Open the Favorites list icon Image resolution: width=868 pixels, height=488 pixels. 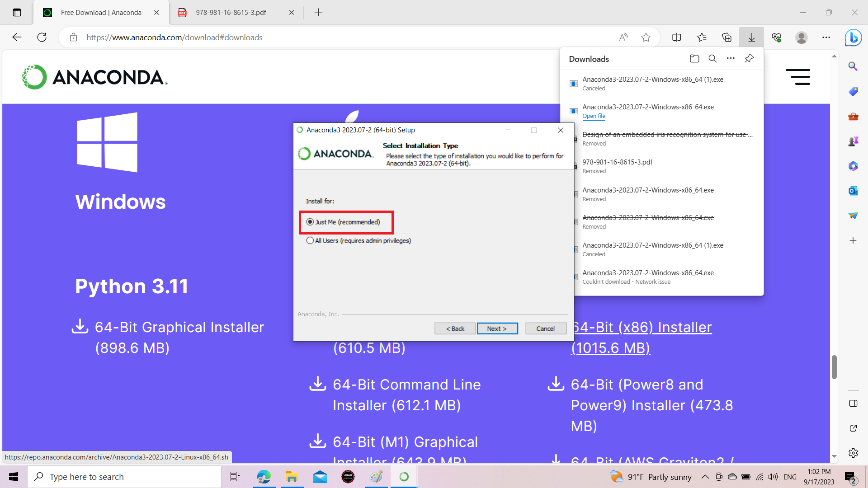702,38
